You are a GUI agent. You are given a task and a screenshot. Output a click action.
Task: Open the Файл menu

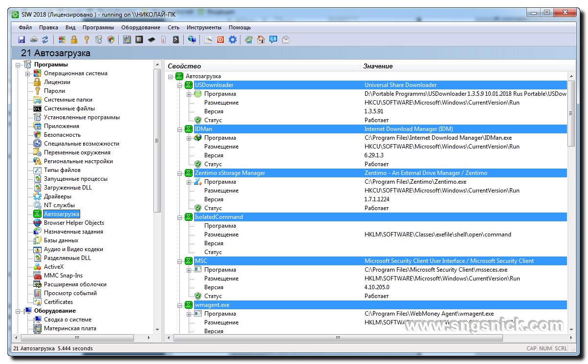(25, 27)
